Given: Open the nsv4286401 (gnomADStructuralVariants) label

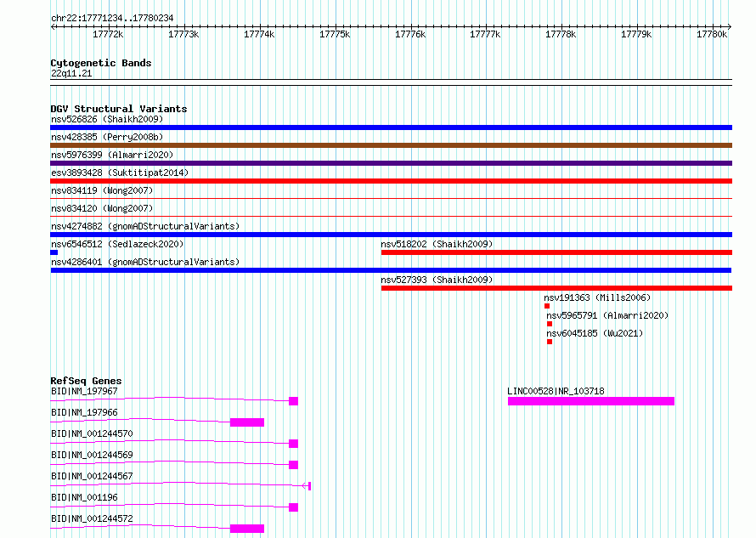Looking at the screenshot, I should click(145, 262).
